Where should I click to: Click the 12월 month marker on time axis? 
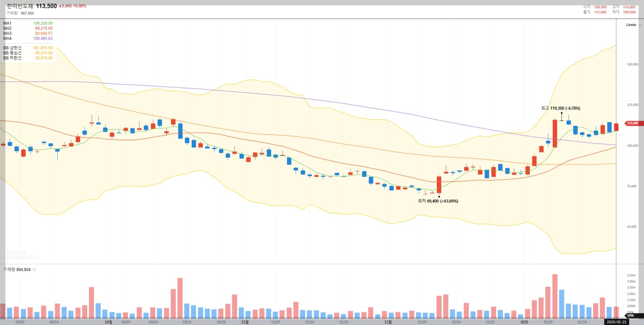tap(388, 322)
